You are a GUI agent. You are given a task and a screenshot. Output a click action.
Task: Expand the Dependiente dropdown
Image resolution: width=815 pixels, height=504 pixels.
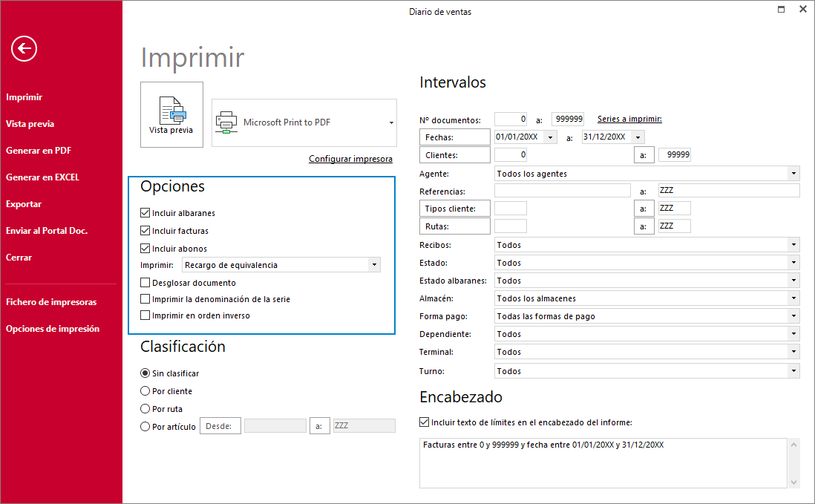(793, 334)
